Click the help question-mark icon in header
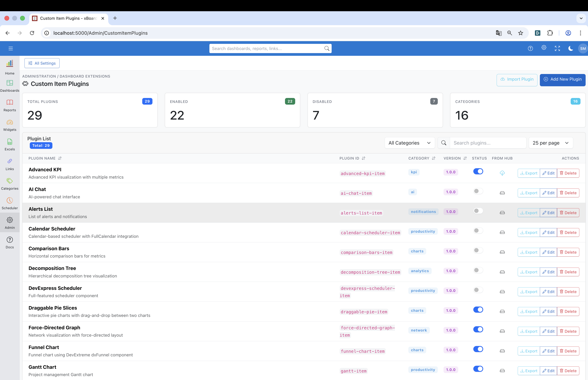 click(x=530, y=48)
